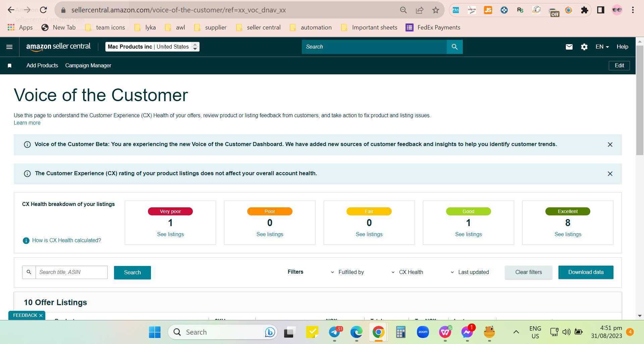Viewport: 644px width, 344px height.
Task: Click the Search button next to ASIN field
Action: click(x=132, y=273)
